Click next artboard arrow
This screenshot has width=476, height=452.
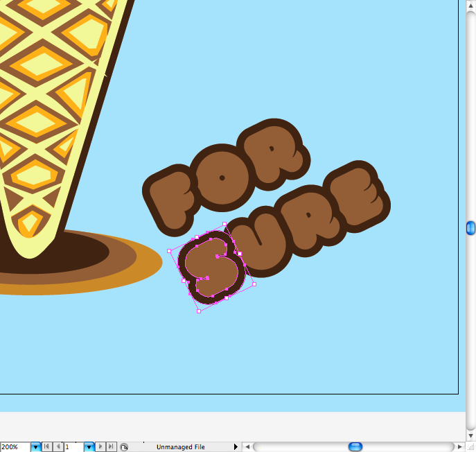(100, 447)
